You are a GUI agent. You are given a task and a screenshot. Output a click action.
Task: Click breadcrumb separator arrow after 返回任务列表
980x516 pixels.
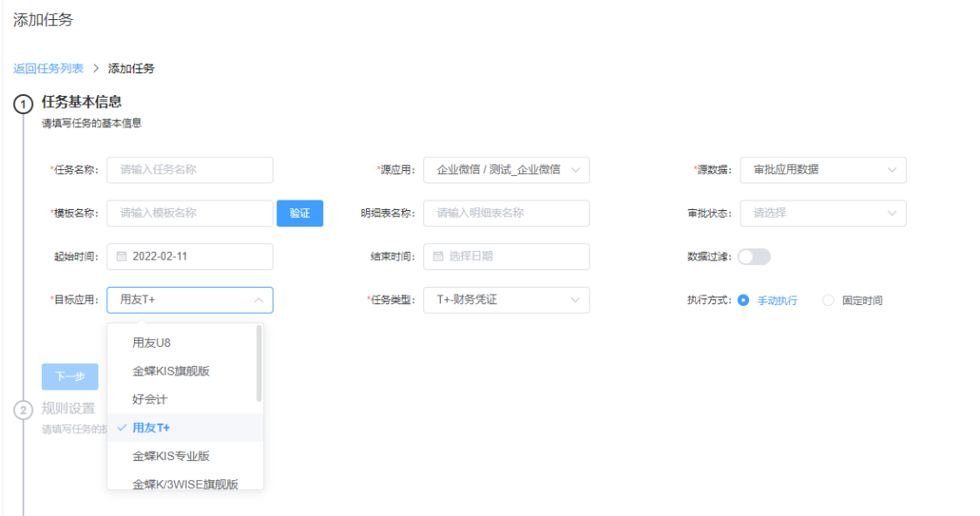(x=96, y=68)
